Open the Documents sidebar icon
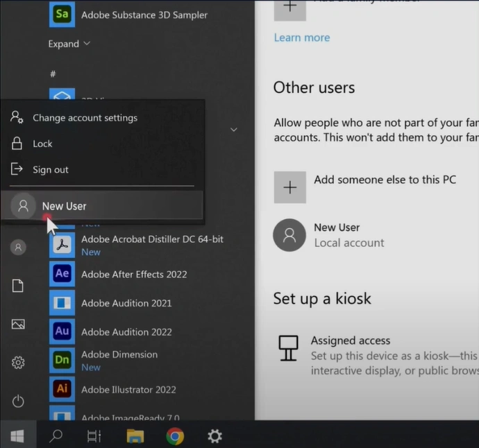Viewport: 479px width, 448px height. 18,286
